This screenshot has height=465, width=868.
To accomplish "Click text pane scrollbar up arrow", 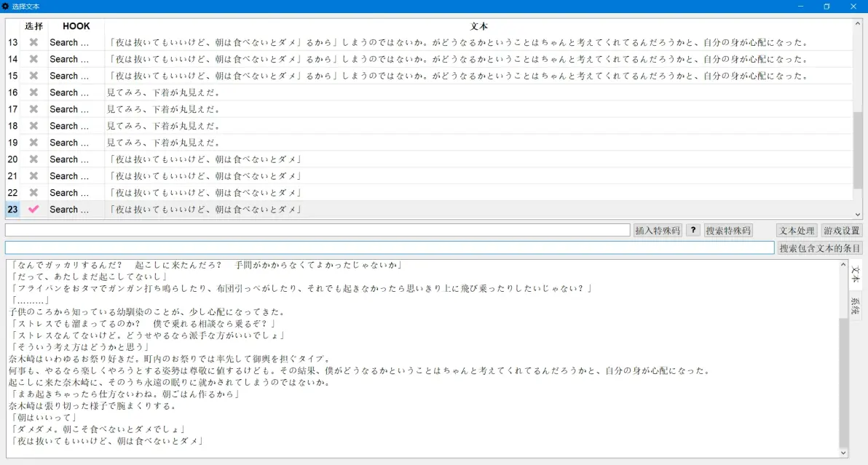I will (843, 265).
